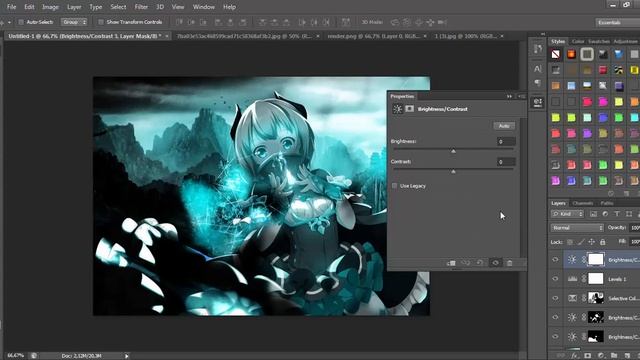Click the Properties panel icon in the dock

[538, 102]
